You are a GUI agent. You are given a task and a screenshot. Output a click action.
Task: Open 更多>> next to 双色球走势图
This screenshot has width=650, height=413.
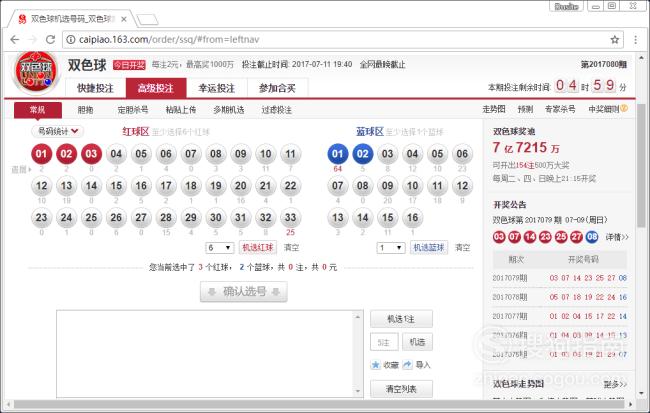(x=615, y=384)
